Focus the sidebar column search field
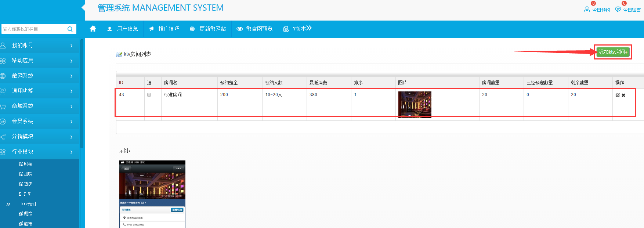 coord(33,29)
